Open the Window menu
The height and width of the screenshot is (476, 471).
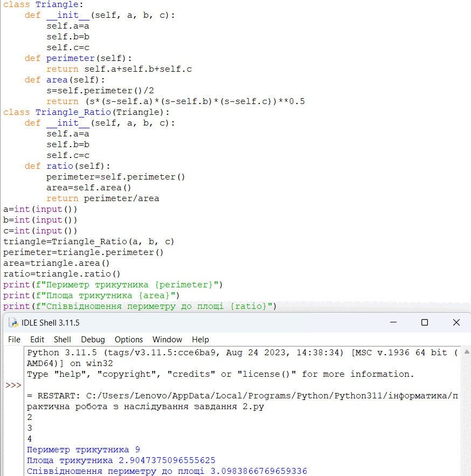[x=167, y=340]
